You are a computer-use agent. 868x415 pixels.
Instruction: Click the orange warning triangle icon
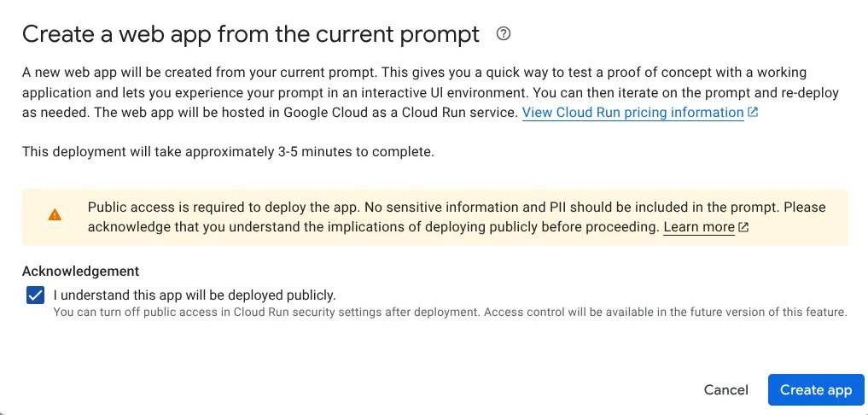coord(55,215)
